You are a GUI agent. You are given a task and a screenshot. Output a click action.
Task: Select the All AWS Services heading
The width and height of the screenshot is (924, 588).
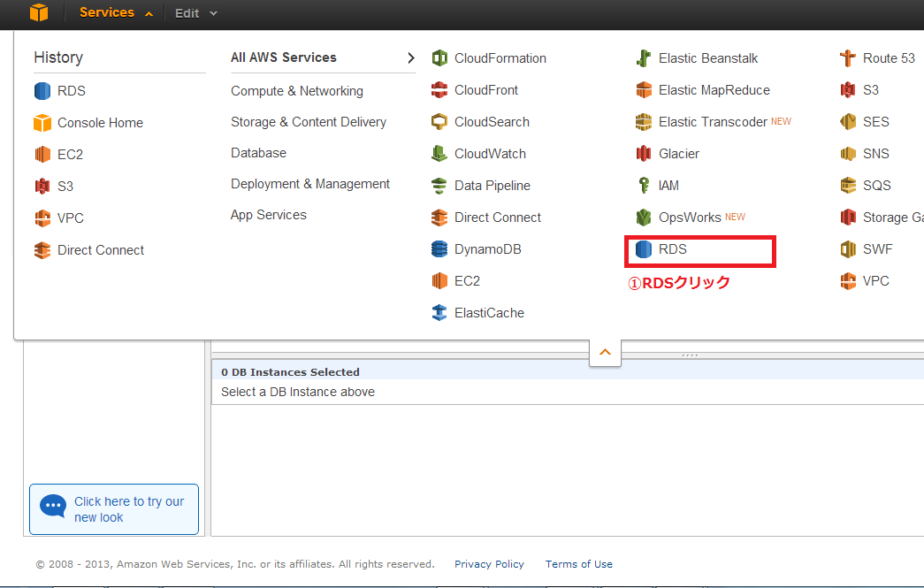tap(284, 57)
